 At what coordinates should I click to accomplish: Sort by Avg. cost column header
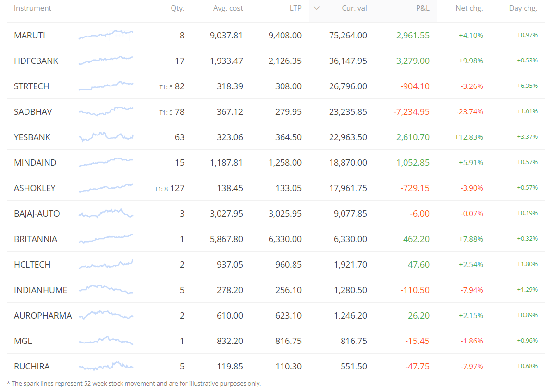pyautogui.click(x=228, y=8)
